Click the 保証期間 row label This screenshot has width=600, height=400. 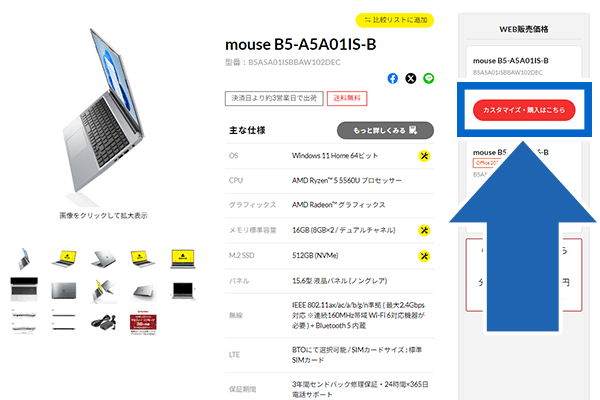point(243,389)
